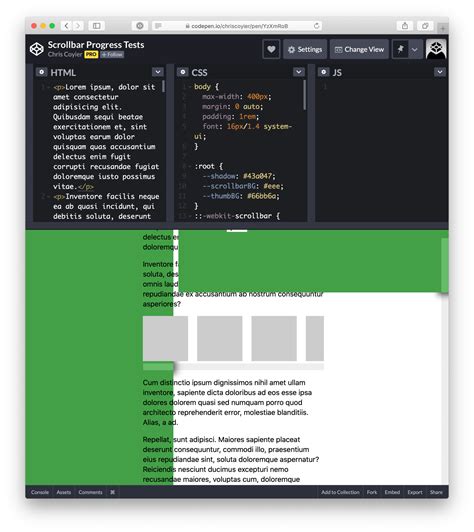The image size is (474, 532).
Task: Toggle the Safari sidebar button
Action: 96,26
